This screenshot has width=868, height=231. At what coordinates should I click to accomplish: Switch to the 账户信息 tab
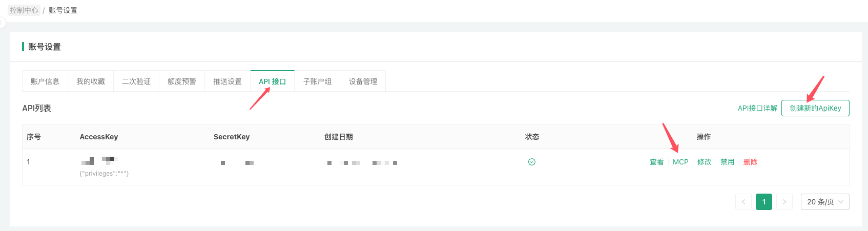tap(45, 81)
